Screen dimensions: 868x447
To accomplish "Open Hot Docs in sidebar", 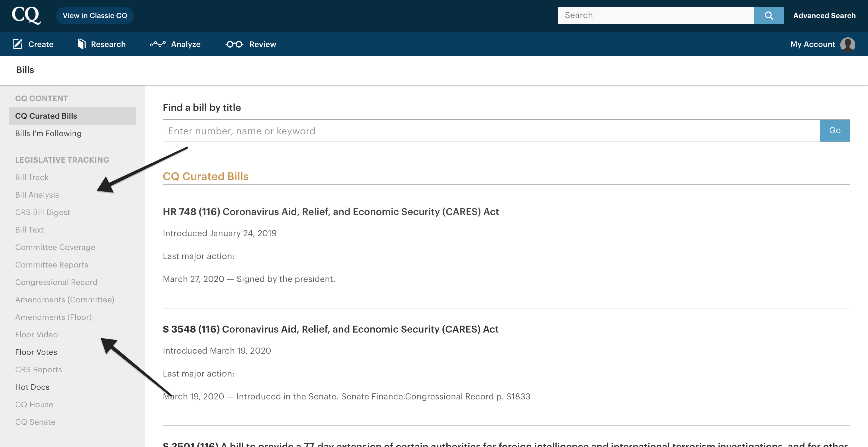I will [x=32, y=387].
